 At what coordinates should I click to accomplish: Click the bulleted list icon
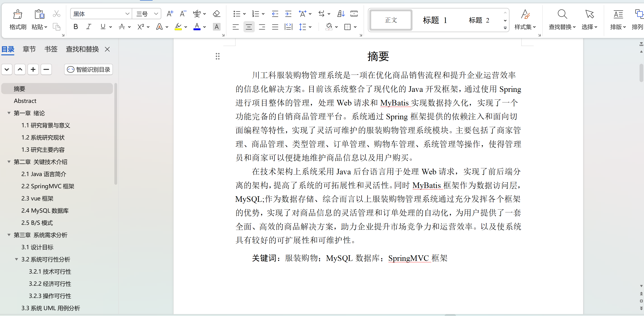pyautogui.click(x=236, y=14)
